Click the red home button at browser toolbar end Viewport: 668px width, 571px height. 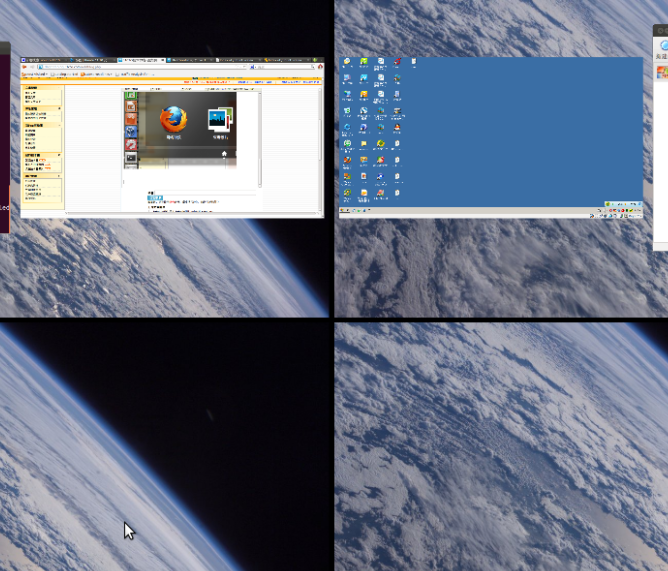(x=320, y=67)
